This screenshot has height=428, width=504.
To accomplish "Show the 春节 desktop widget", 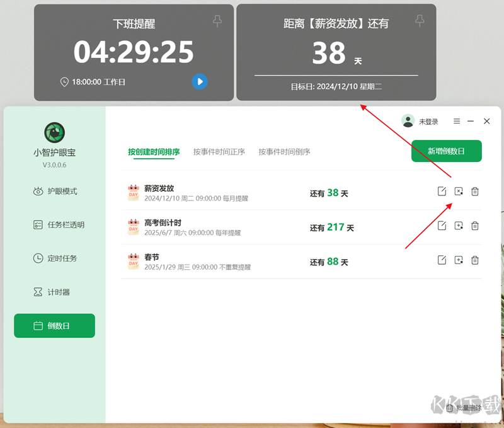I will point(458,260).
